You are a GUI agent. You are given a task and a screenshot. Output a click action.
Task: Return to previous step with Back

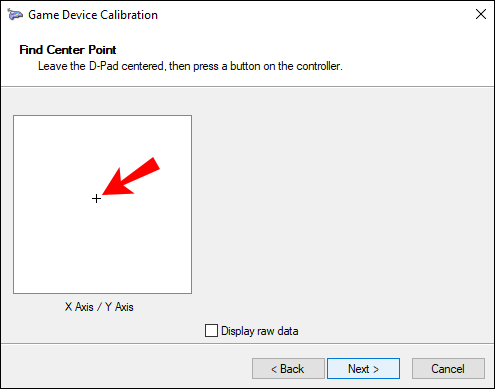pyautogui.click(x=288, y=369)
